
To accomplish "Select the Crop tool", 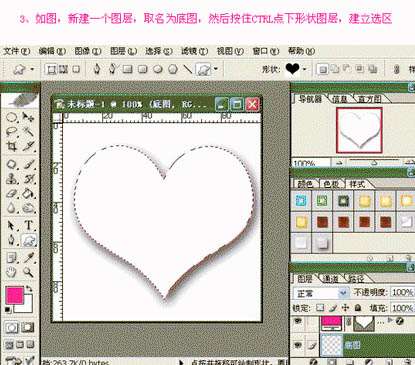I will pos(12,146).
